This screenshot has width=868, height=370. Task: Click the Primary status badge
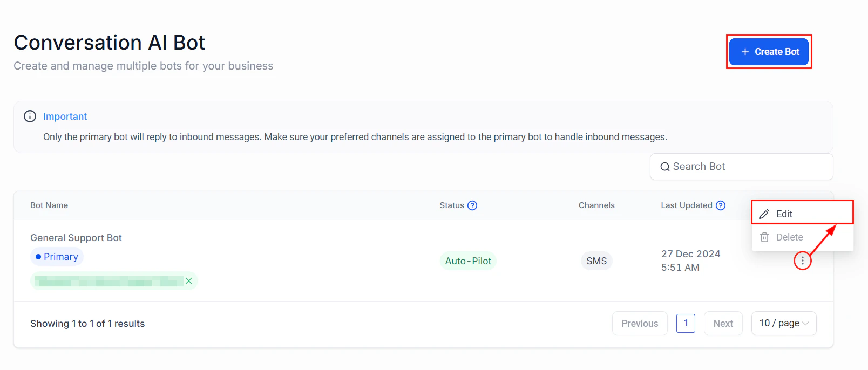pyautogui.click(x=57, y=256)
